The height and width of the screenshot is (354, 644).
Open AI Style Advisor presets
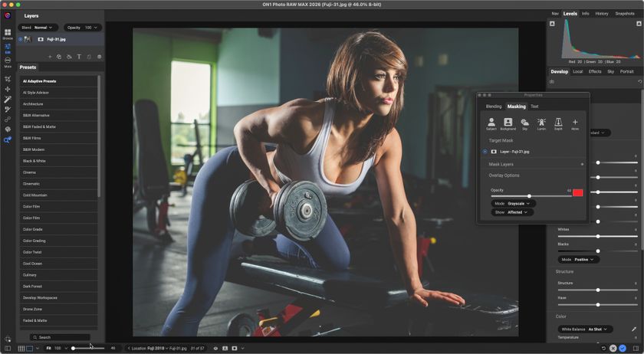(x=59, y=93)
